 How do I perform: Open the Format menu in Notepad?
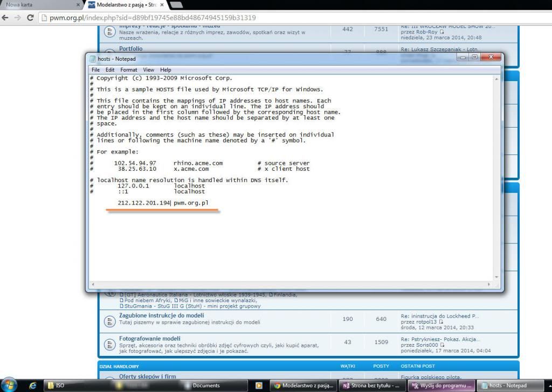[129, 70]
